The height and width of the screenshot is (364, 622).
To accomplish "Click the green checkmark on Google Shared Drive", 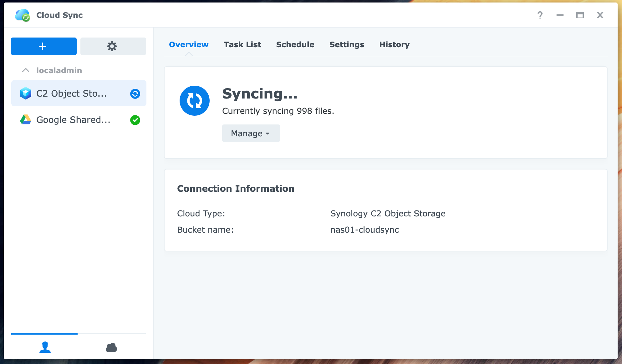I will pyautogui.click(x=135, y=120).
